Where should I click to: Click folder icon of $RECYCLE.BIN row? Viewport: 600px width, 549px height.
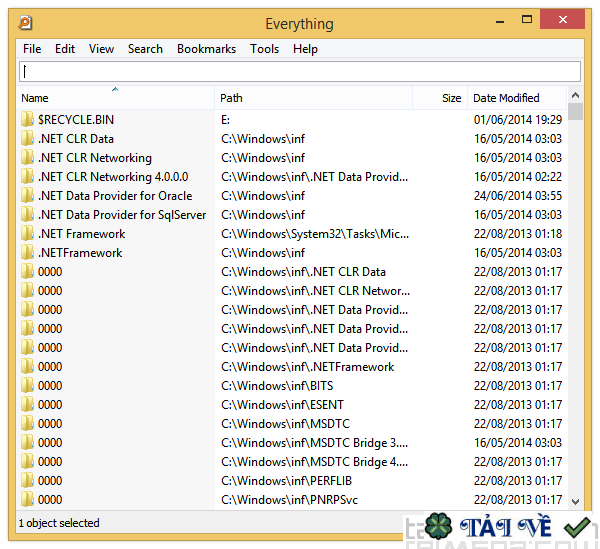(27, 119)
